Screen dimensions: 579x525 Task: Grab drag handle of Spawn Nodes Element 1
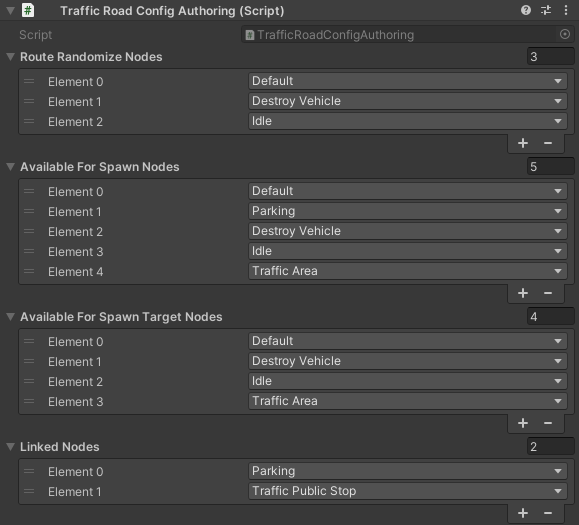point(29,211)
